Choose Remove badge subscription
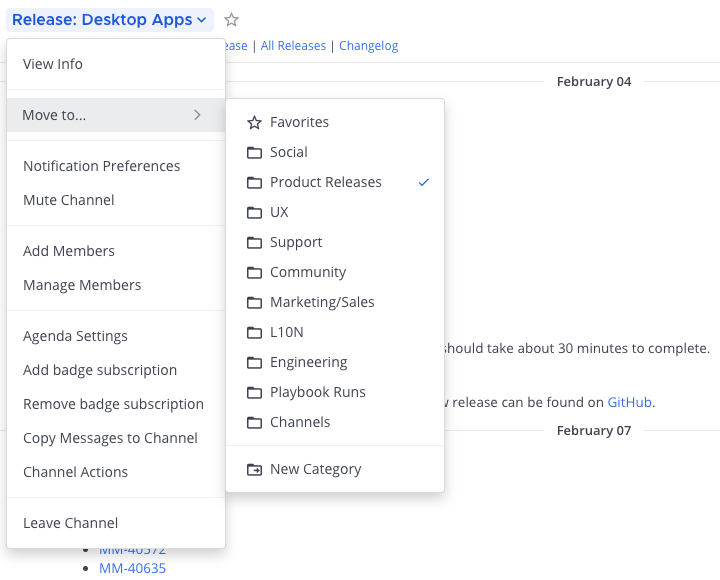Viewport: 720px width, 580px height. tap(113, 404)
